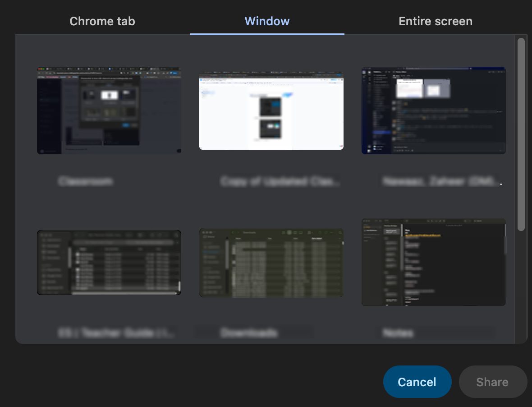Viewport: 532px width, 407px height.
Task: Switch to the Entire screen tab
Action: click(x=436, y=21)
